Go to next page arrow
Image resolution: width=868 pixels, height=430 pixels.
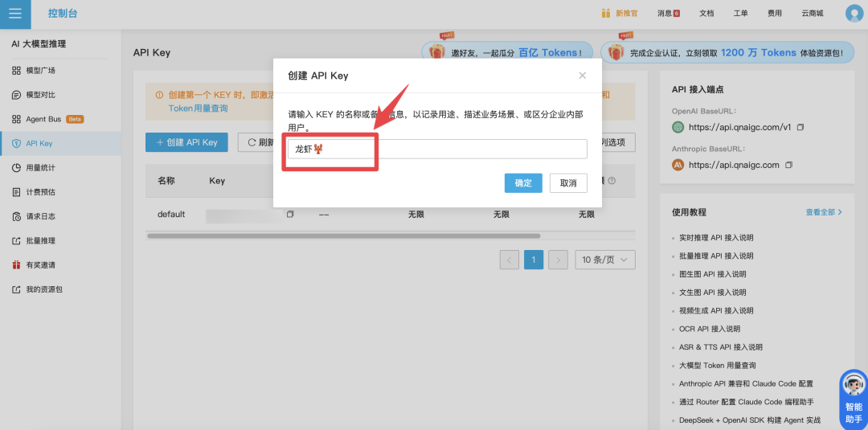(x=559, y=260)
